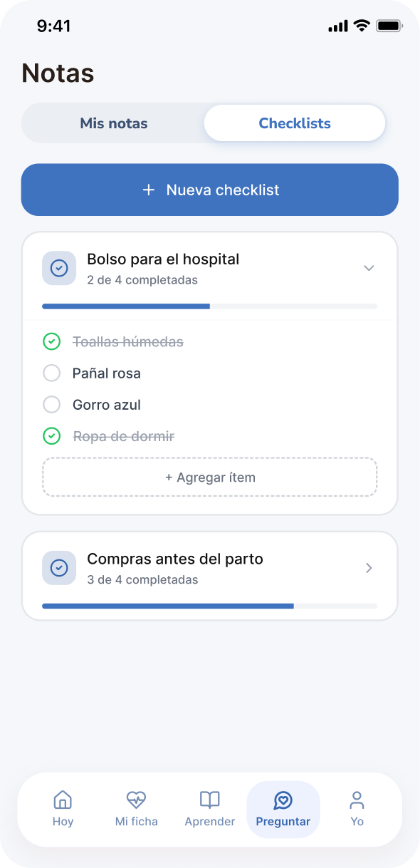Screen dimensions: 420x868
Task: Click the checklist badge icon beside Bolso para el hospital
Action: (59, 268)
